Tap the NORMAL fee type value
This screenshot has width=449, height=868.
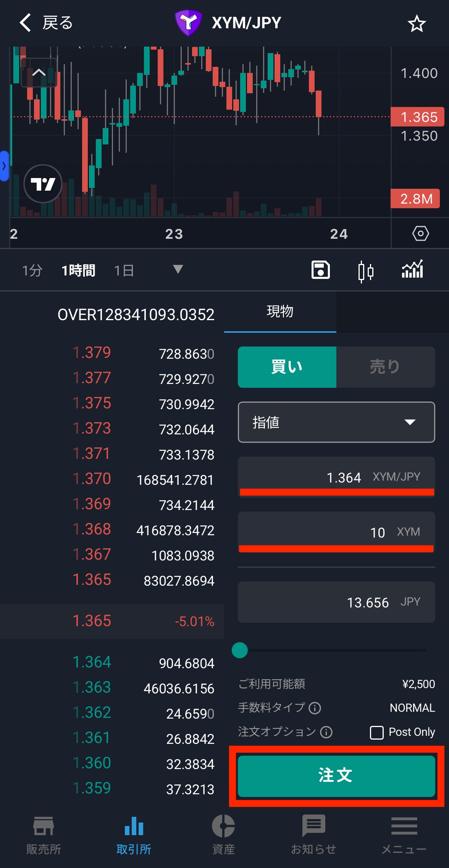(x=412, y=708)
